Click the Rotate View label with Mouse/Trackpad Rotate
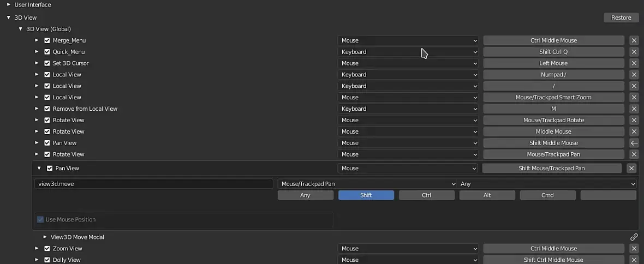 tap(69, 120)
